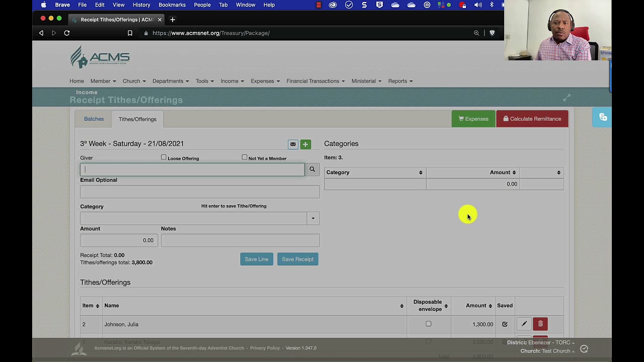The height and width of the screenshot is (362, 644).
Task: Sort tithes table by Name column
Action: coord(255,306)
